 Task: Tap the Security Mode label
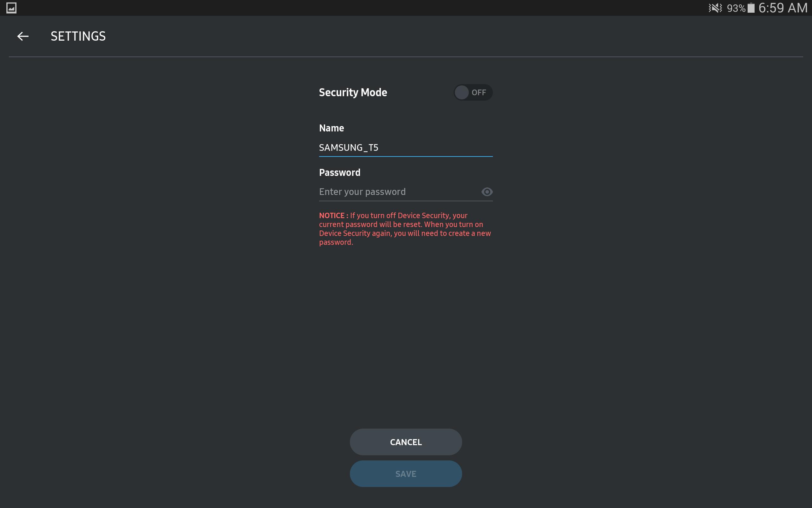(353, 92)
